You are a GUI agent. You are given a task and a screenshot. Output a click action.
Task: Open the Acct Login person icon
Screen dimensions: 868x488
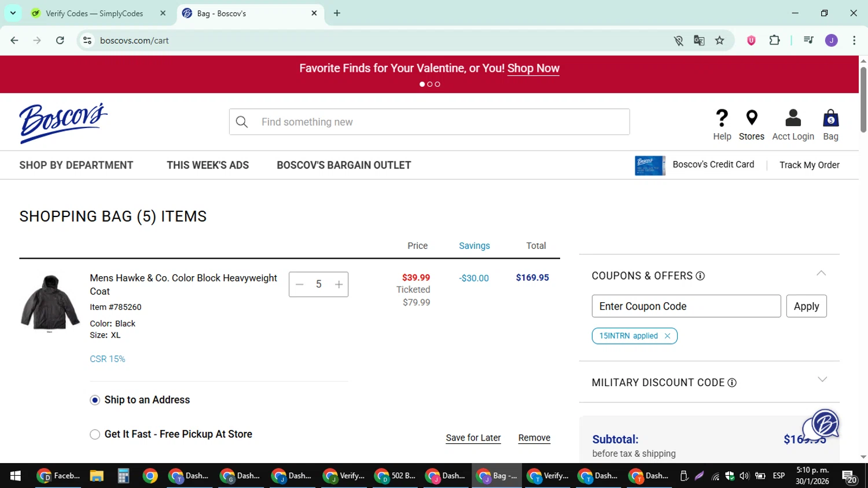[x=793, y=118]
